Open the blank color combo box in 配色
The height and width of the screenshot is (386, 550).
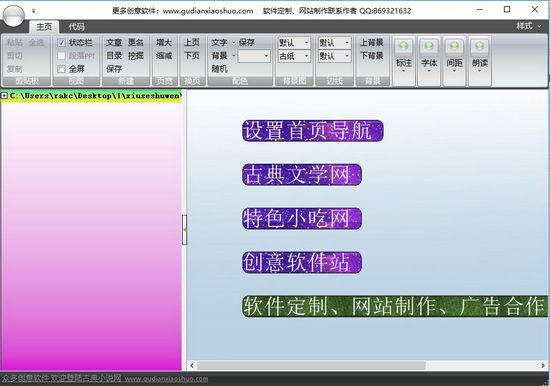coord(254,56)
